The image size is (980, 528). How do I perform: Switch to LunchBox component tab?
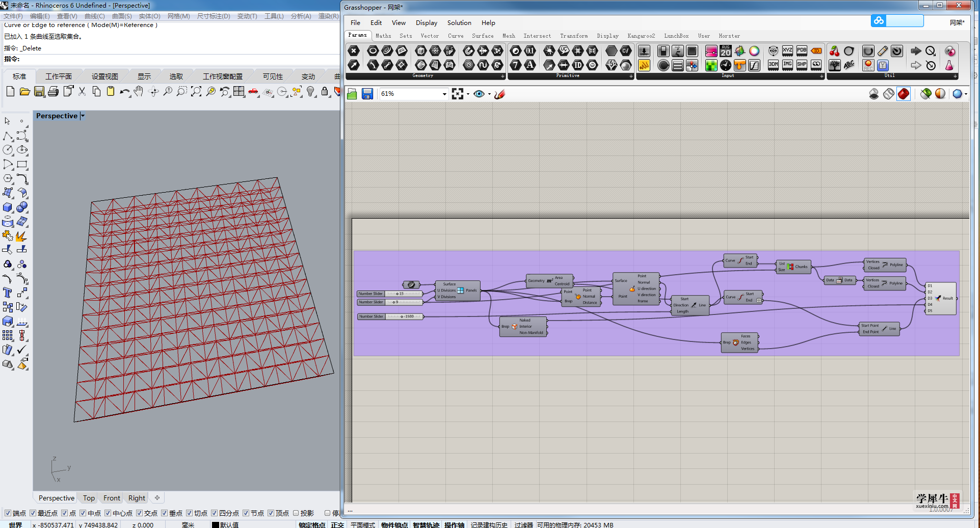pyautogui.click(x=676, y=36)
